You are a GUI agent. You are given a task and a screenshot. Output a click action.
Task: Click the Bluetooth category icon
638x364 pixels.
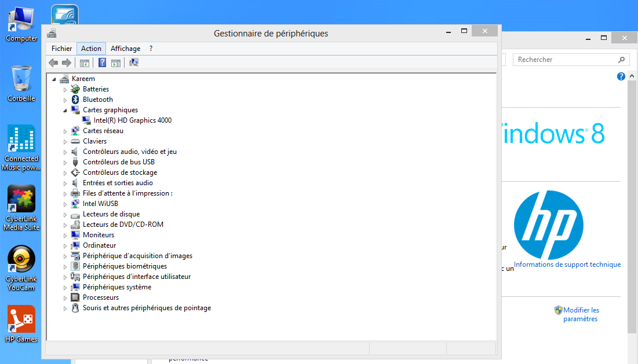pyautogui.click(x=75, y=100)
